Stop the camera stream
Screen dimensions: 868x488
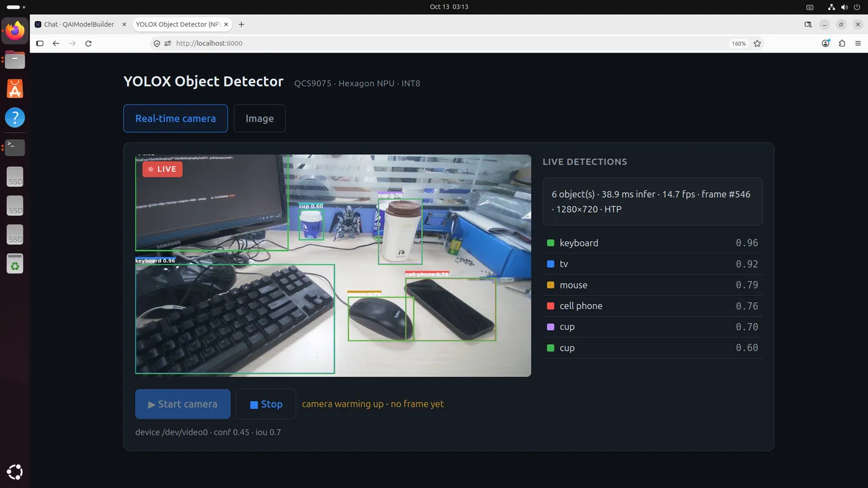266,404
